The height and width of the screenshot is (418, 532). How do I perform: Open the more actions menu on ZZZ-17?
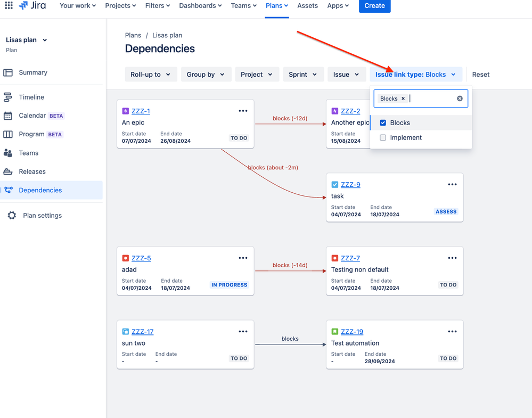(243, 332)
